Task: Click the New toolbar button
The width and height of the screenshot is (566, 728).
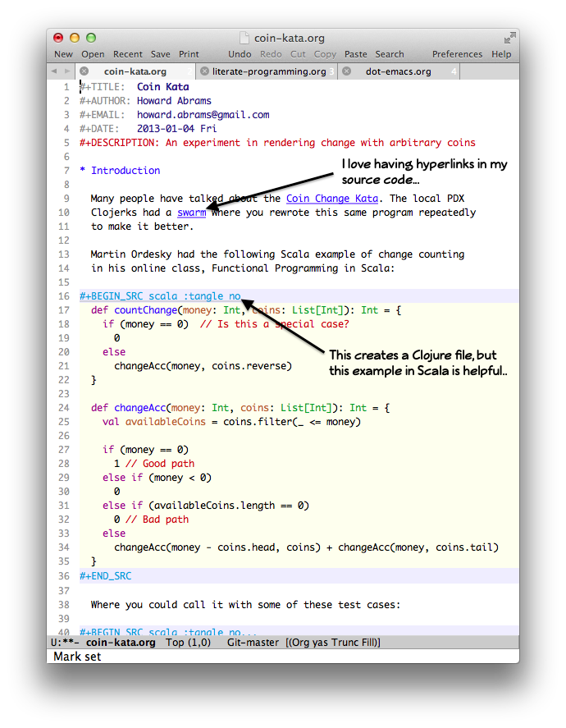Action: point(63,54)
